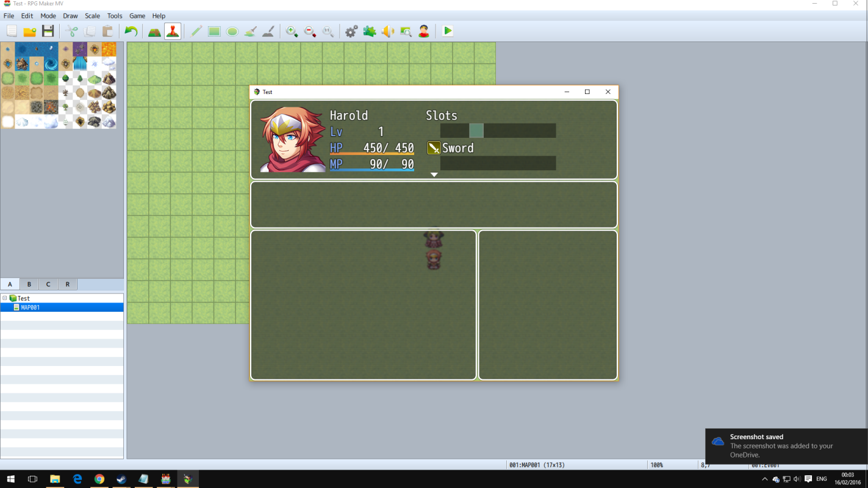Switch to tileset tab C

click(48, 284)
